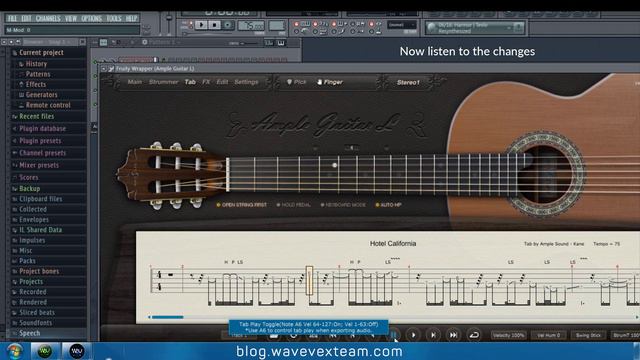
Task: Expand the Clipboard files folder
Action: click(40, 199)
